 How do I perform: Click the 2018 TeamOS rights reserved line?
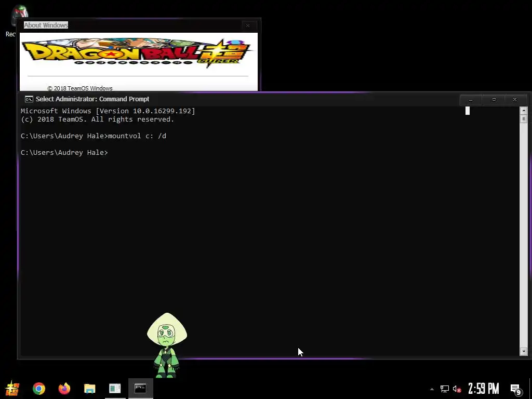pos(97,119)
